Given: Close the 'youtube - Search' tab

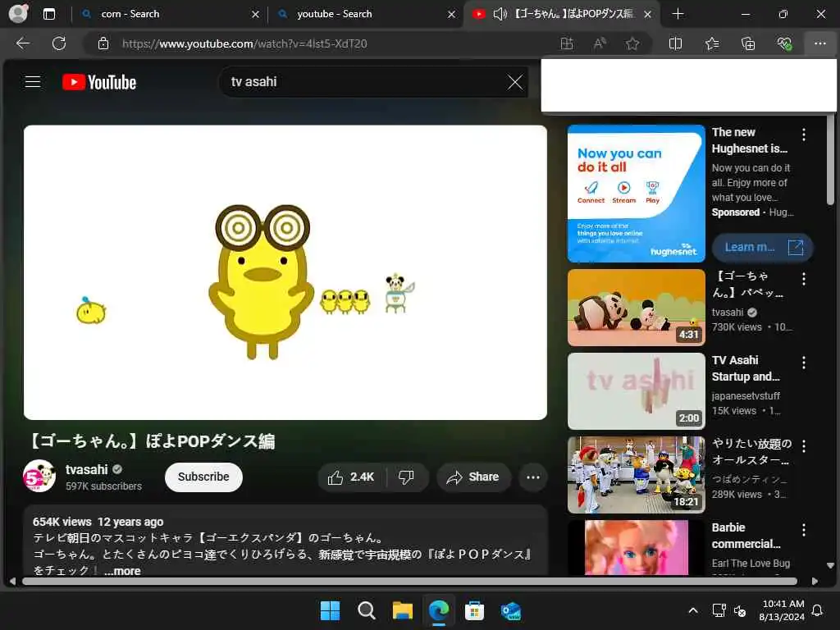Looking at the screenshot, I should pos(452,15).
